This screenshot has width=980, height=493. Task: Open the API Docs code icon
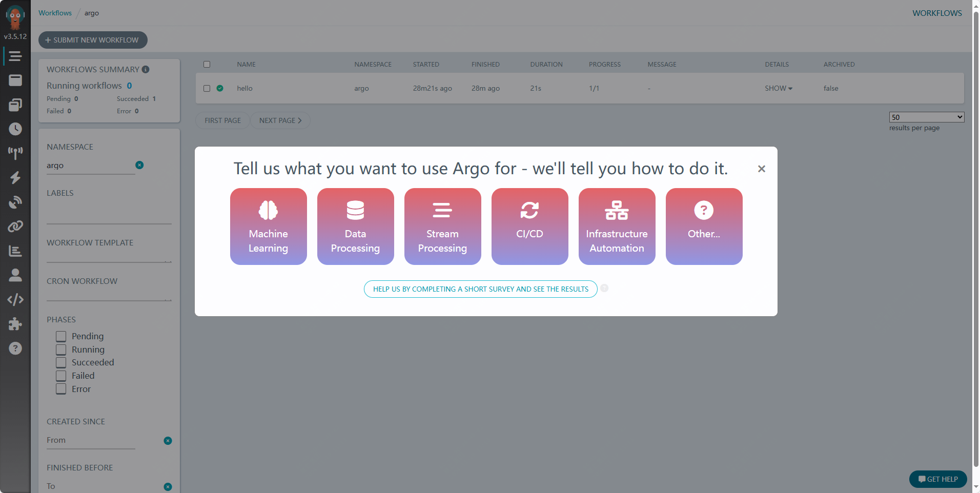click(15, 299)
